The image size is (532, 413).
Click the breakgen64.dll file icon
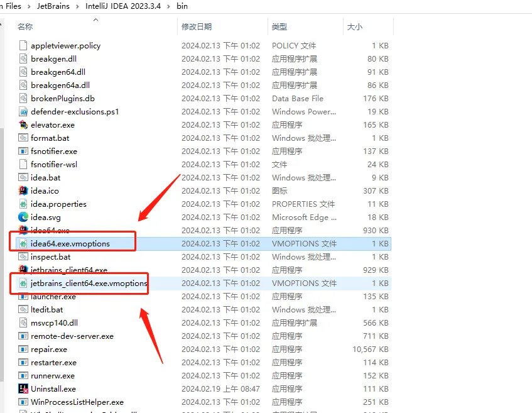click(x=23, y=72)
